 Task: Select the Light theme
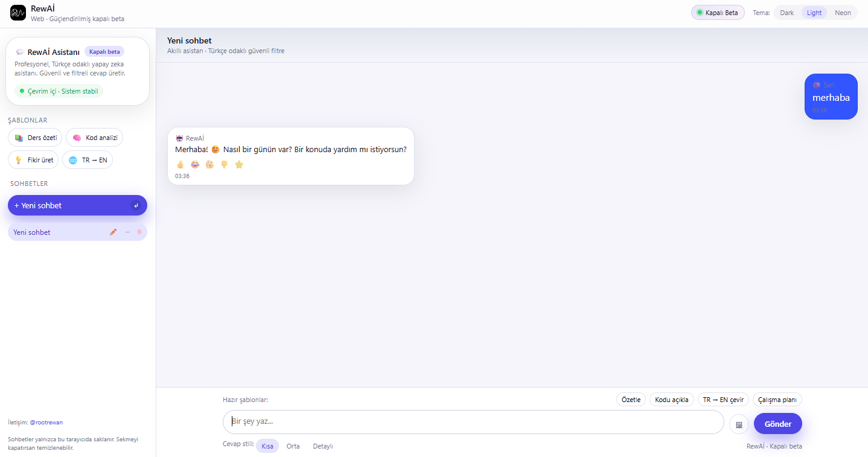814,13
